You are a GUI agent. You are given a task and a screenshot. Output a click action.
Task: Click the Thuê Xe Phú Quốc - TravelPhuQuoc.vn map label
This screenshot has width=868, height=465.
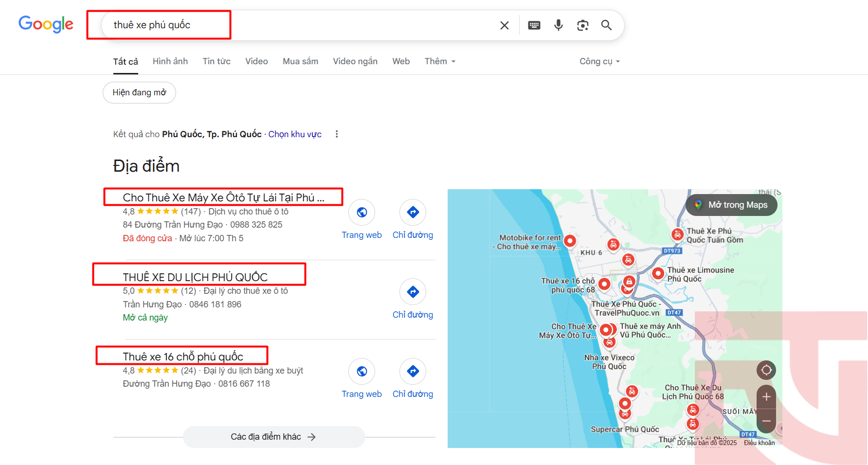(627, 308)
